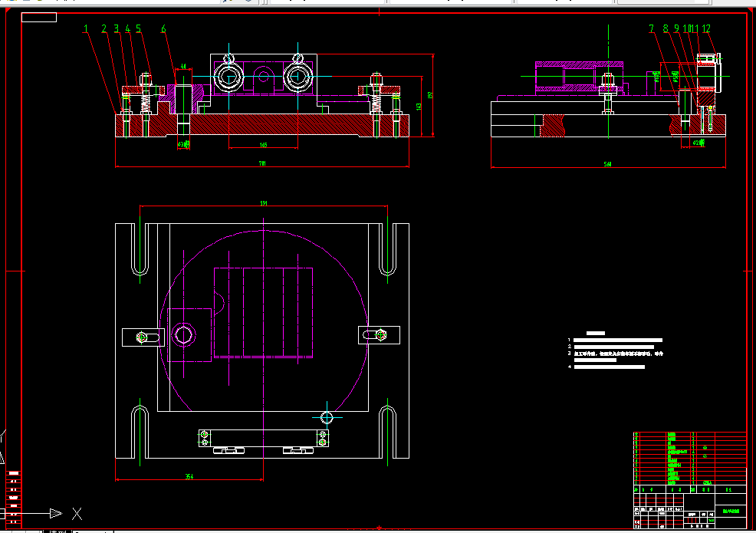
Task: Select part balloon number 6
Action: [x=163, y=29]
